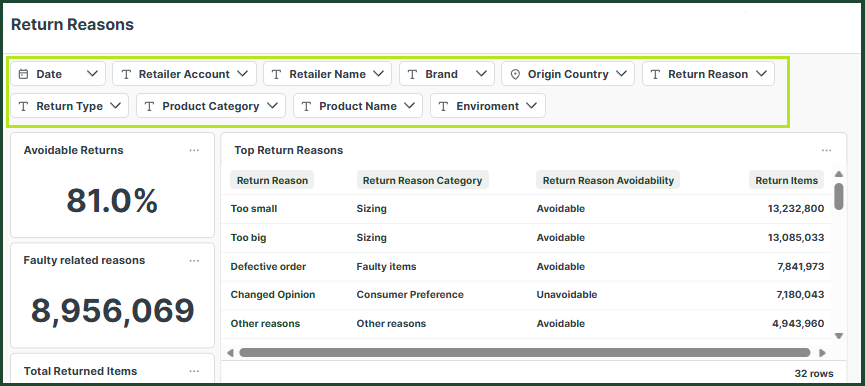Viewport: 865px width, 386px height.
Task: Click 'Other reasons' in the Return Reason column
Action: pos(265,324)
